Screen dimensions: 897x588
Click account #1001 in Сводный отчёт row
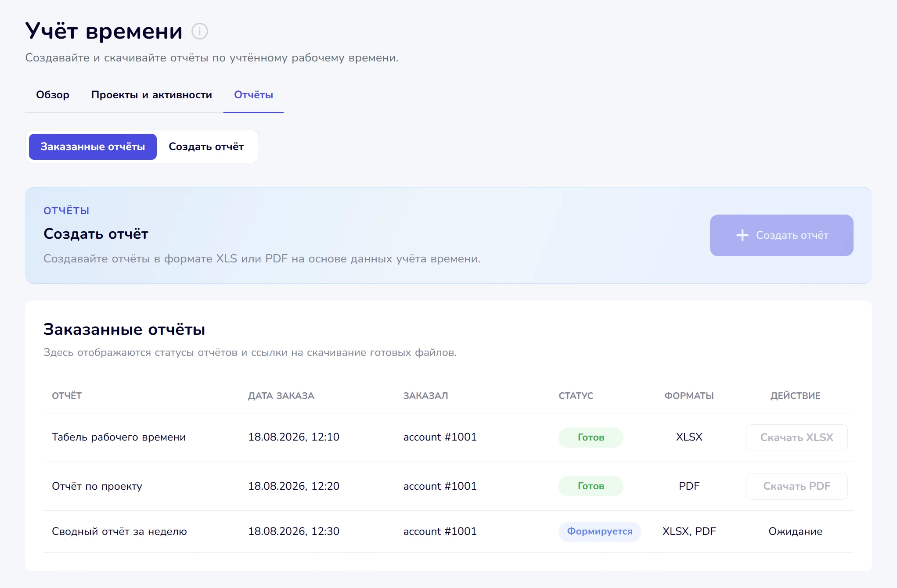[x=440, y=531]
